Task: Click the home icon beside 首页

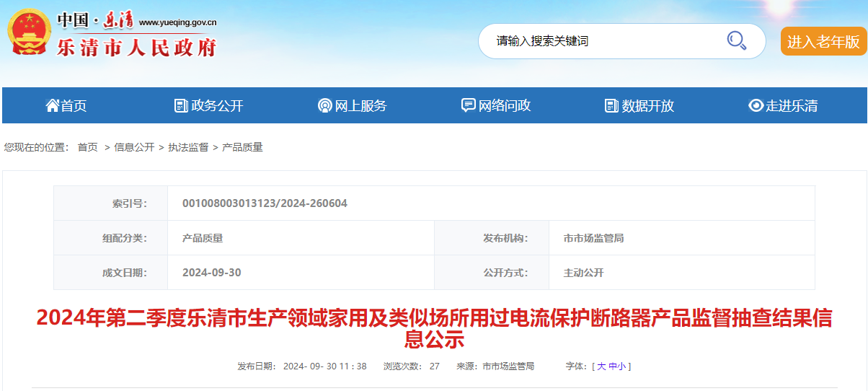Action: 52,105
